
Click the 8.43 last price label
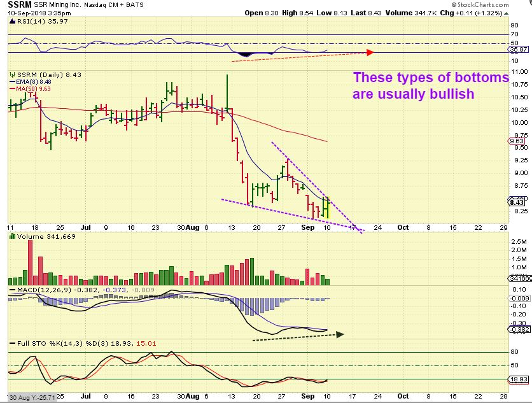pyautogui.click(x=517, y=202)
